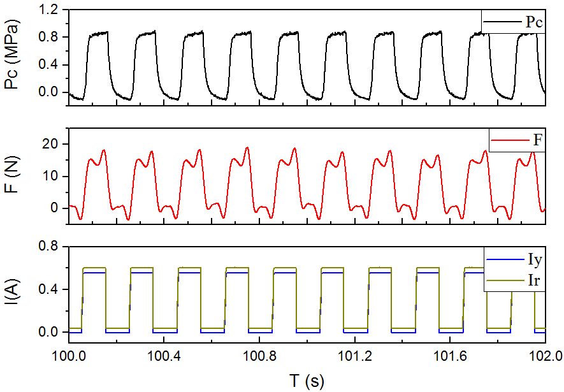The width and height of the screenshot is (564, 392).
Task: Click the 102.0 x-axis tick label
Action: (x=544, y=355)
